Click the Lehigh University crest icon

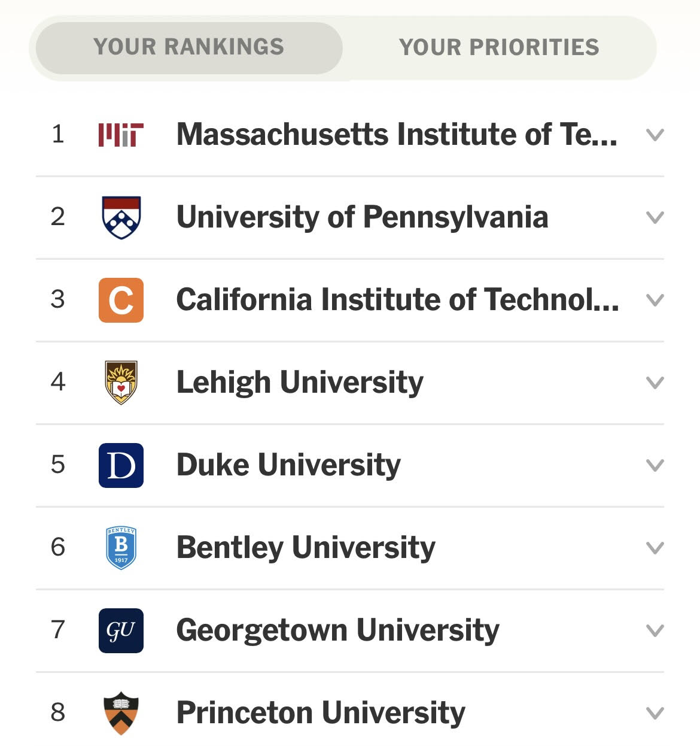[121, 383]
